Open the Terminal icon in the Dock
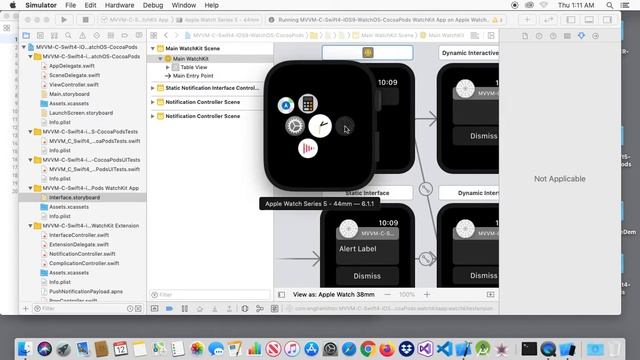 [529, 349]
